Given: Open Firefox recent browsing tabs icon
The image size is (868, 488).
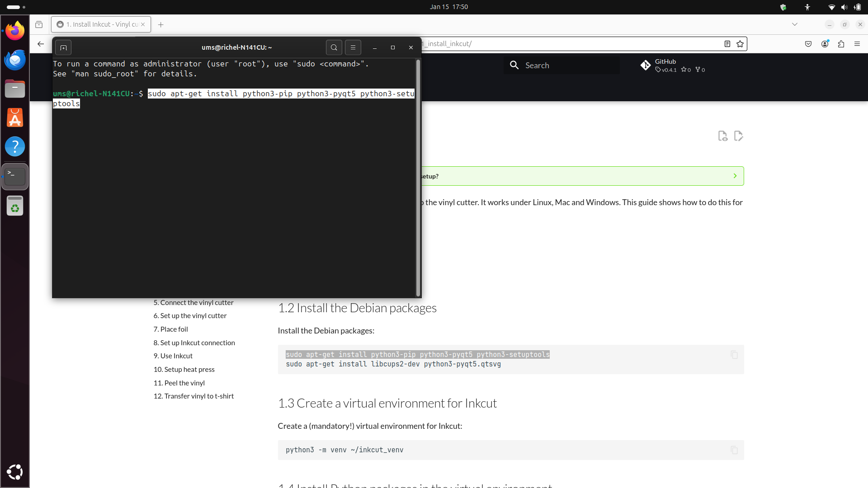Looking at the screenshot, I should point(39,24).
